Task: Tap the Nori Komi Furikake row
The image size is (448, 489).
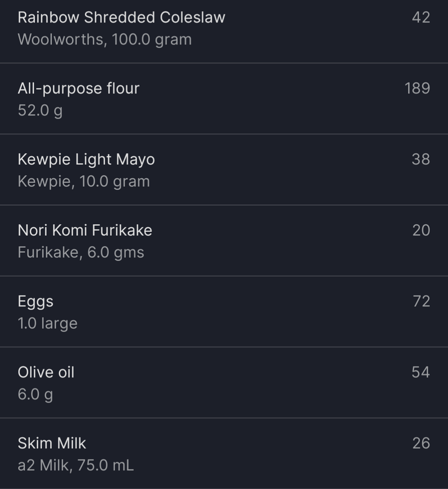Action: pyautogui.click(x=224, y=241)
